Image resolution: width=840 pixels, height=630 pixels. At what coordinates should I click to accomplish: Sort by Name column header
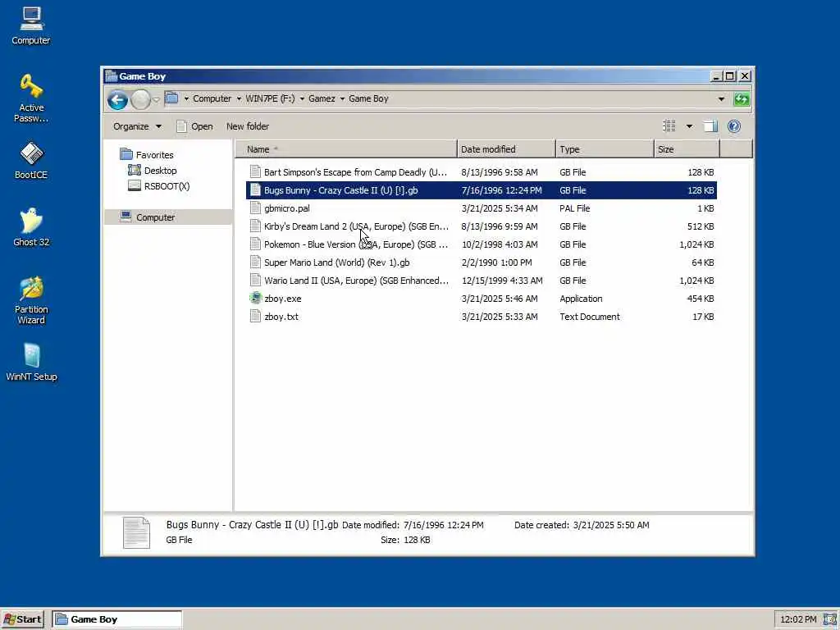pyautogui.click(x=346, y=149)
